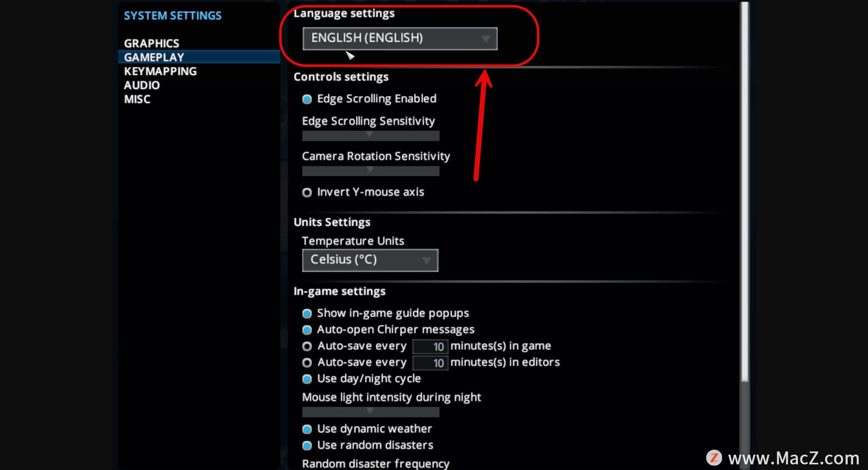Viewport: 868px width, 470px height.
Task: Open the Keymapping settings category
Action: click(160, 71)
